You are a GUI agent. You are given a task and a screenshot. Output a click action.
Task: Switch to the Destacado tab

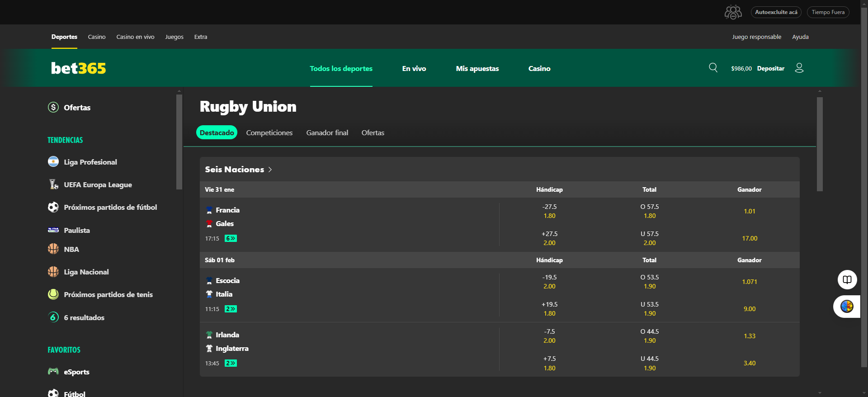(217, 132)
